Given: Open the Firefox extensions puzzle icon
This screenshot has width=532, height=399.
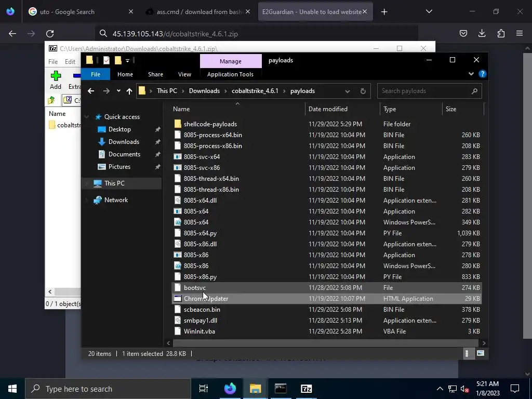Looking at the screenshot, I should tap(501, 33).
